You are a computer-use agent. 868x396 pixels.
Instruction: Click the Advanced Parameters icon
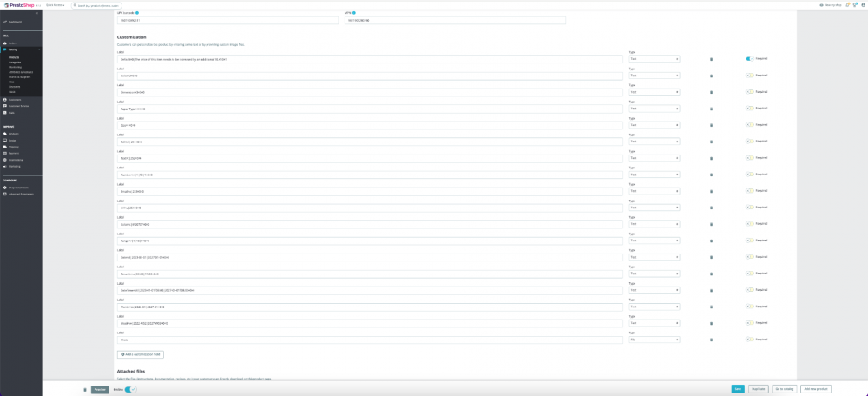click(5, 194)
